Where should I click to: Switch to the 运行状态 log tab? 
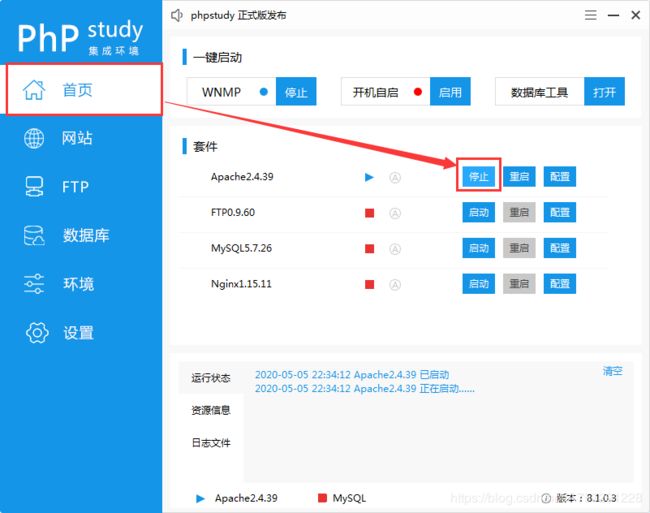click(x=211, y=378)
